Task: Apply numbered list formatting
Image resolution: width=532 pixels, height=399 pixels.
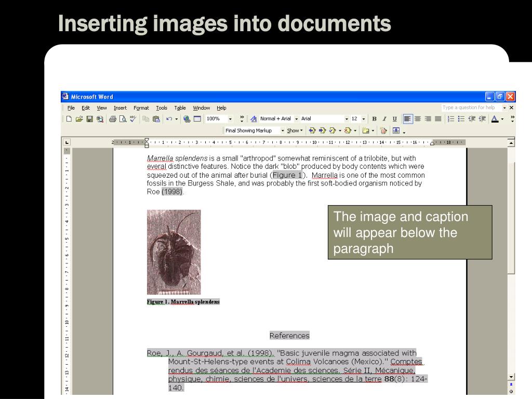Action: [451, 119]
